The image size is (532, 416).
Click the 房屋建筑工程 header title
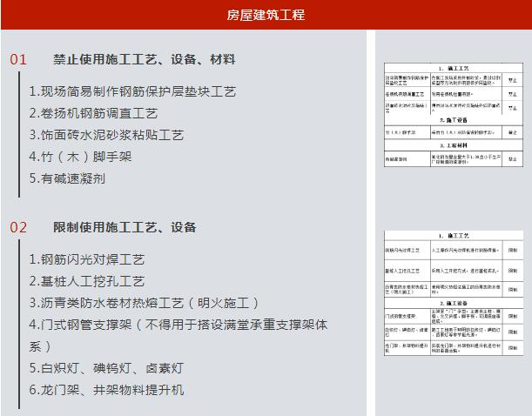click(x=266, y=15)
